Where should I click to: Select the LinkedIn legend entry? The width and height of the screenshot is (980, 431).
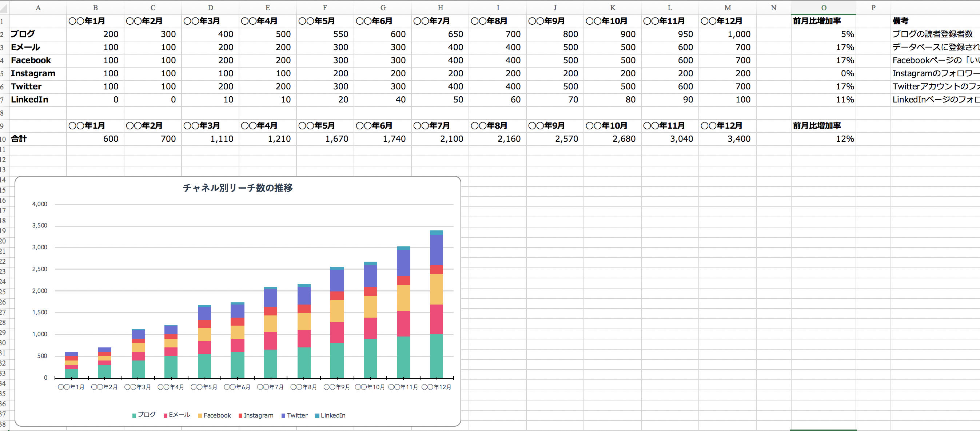[x=330, y=415]
